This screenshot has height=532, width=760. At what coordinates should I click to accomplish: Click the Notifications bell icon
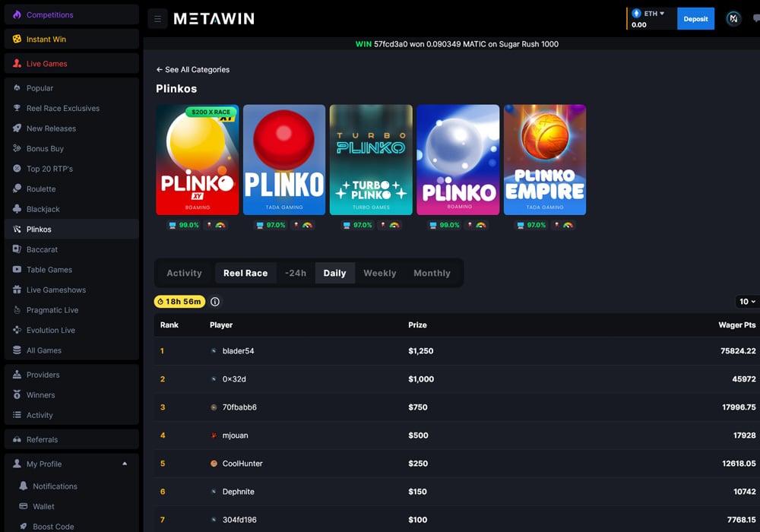(x=24, y=486)
